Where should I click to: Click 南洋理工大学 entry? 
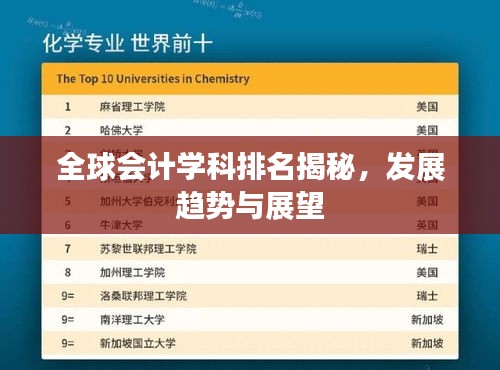coord(132,320)
